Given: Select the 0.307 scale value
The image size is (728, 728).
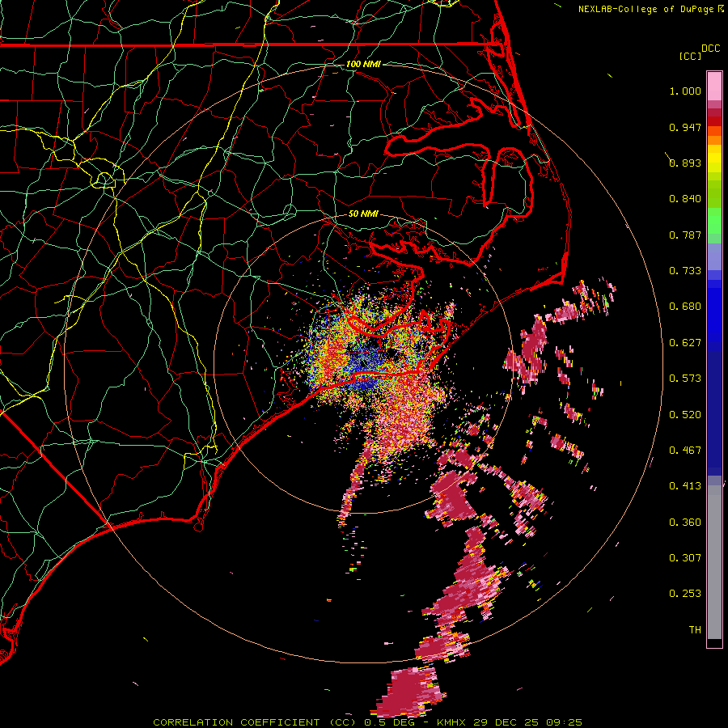Looking at the screenshot, I should tap(685, 558).
